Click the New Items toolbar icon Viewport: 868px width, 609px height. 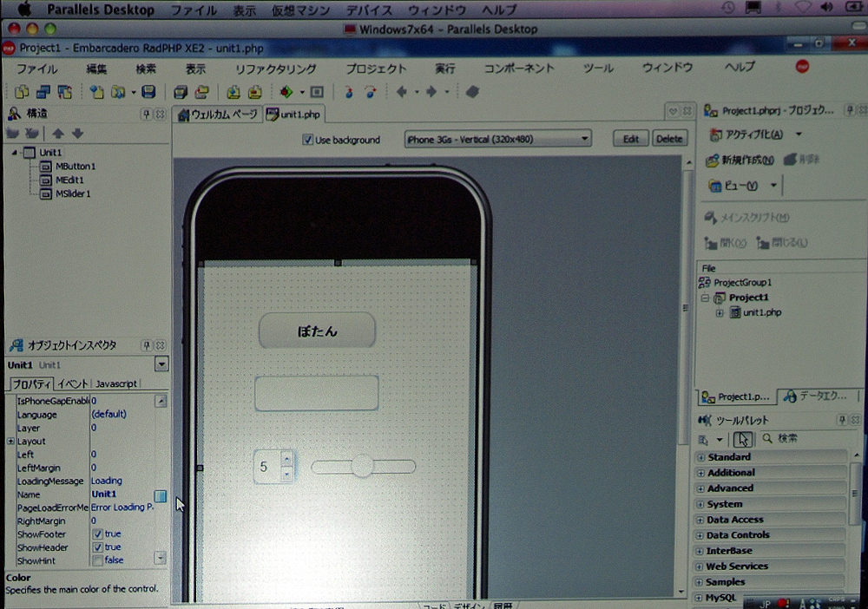pos(97,92)
